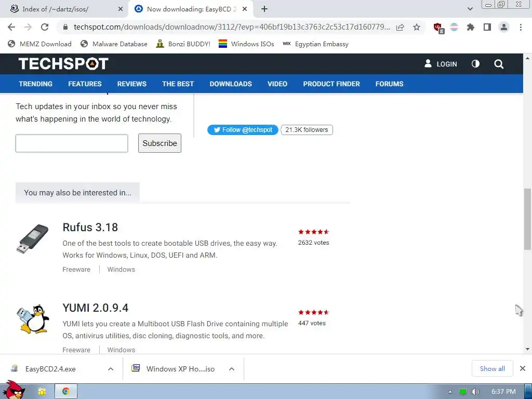Screen dimensions: 532x399
Task: Focus the newsletter email input field
Action: pyautogui.click(x=72, y=143)
